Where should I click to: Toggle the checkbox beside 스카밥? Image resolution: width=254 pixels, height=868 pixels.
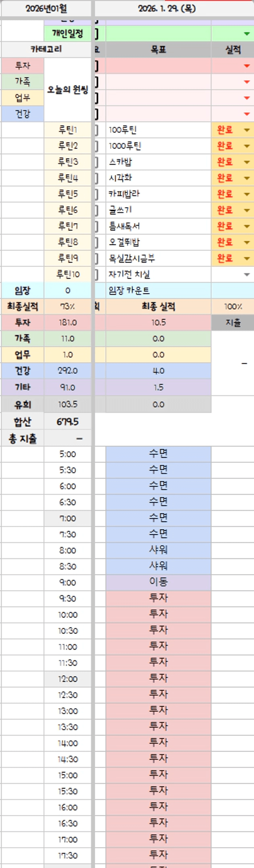point(96,162)
